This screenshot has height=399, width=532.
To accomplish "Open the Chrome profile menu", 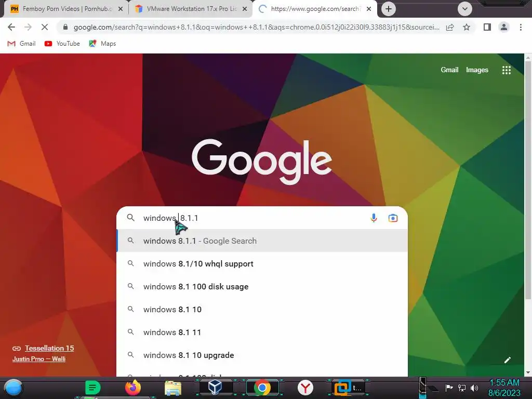I will (504, 27).
